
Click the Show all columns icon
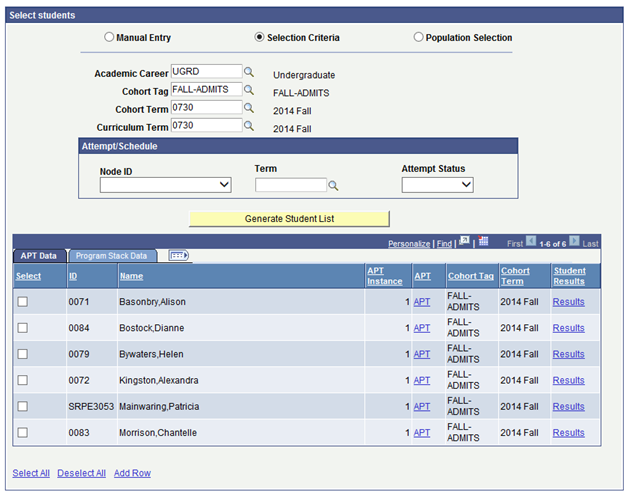179,256
